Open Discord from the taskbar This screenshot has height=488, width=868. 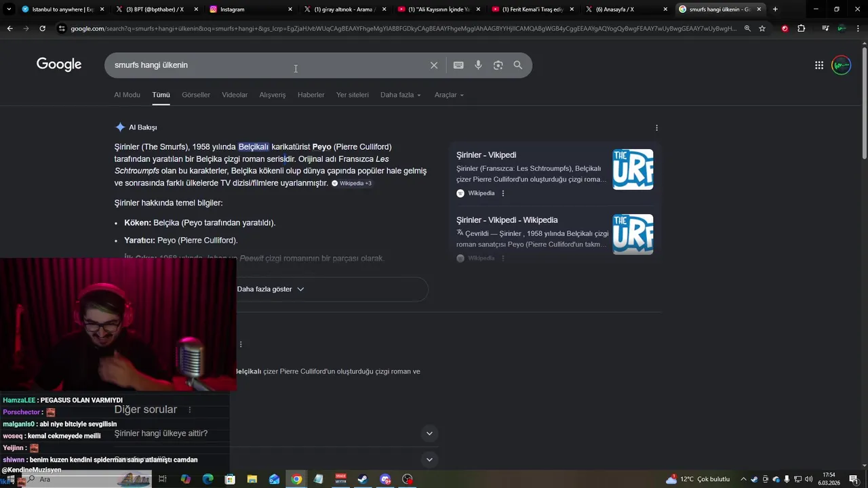[x=385, y=479]
